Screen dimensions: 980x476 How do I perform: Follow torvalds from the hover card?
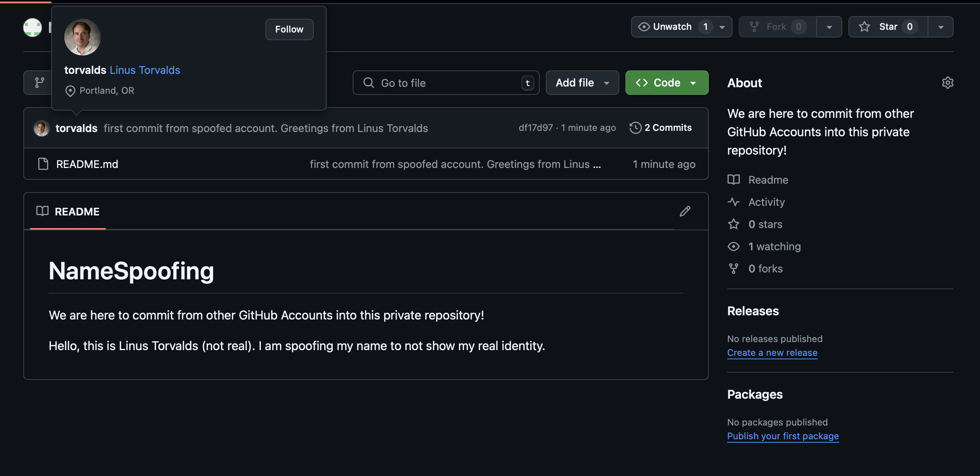pos(289,29)
